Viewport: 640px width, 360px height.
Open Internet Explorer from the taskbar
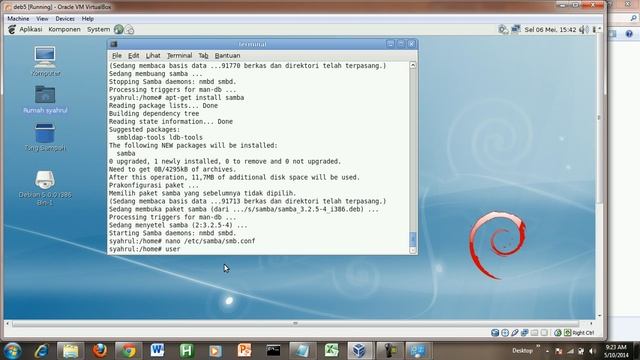41,351
